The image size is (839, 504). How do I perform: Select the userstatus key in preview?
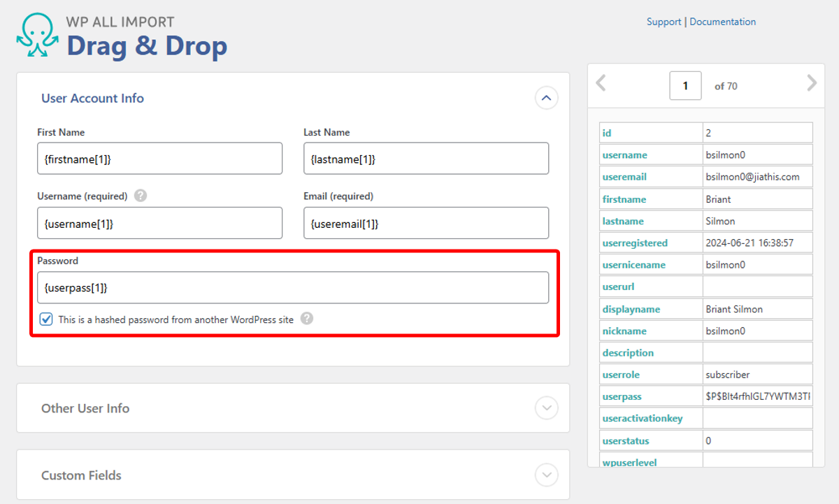[626, 441]
